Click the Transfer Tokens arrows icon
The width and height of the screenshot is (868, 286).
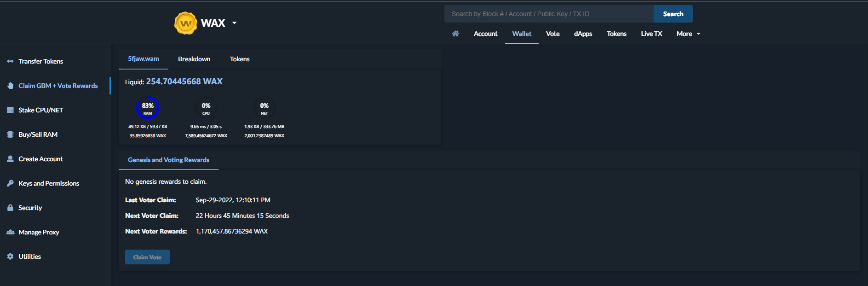[x=10, y=61]
